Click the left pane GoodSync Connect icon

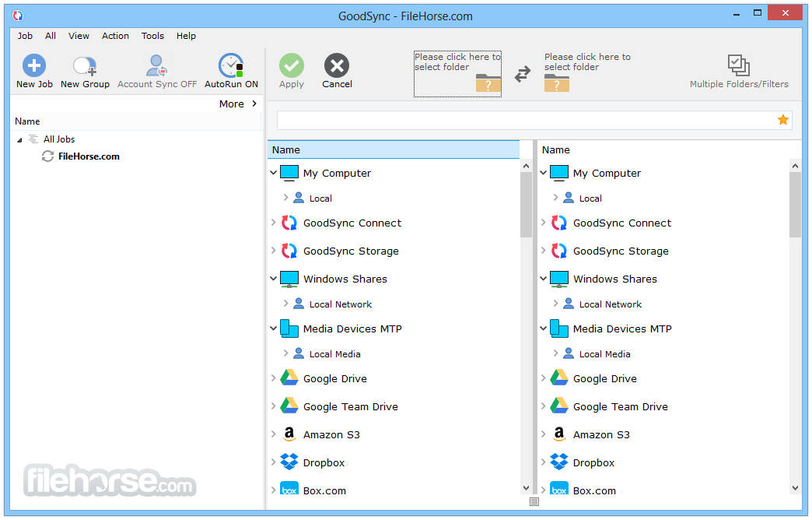(x=289, y=223)
